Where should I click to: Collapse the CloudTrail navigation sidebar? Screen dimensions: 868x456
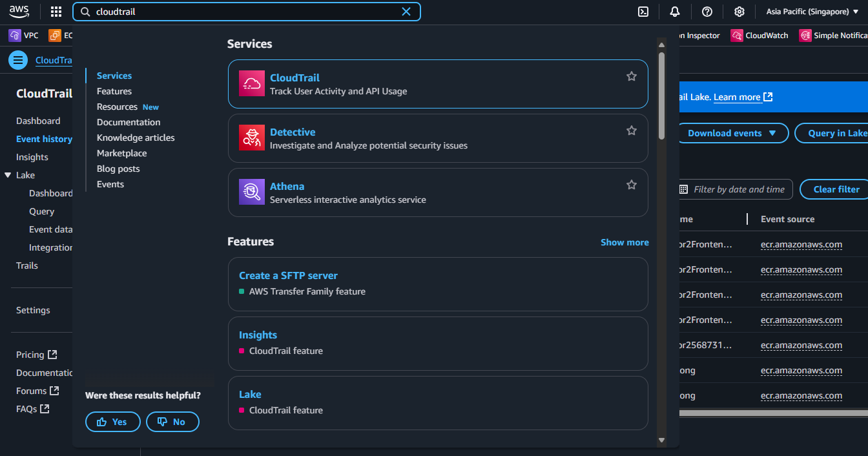coord(17,60)
